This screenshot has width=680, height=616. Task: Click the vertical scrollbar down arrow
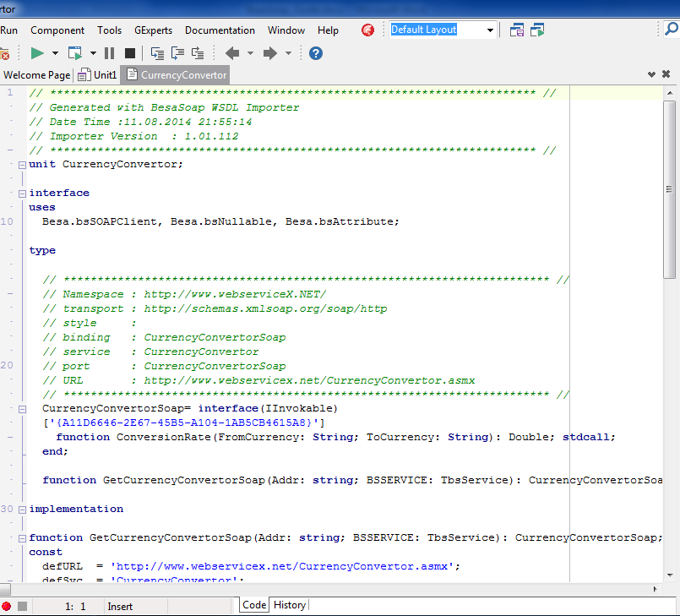670,575
